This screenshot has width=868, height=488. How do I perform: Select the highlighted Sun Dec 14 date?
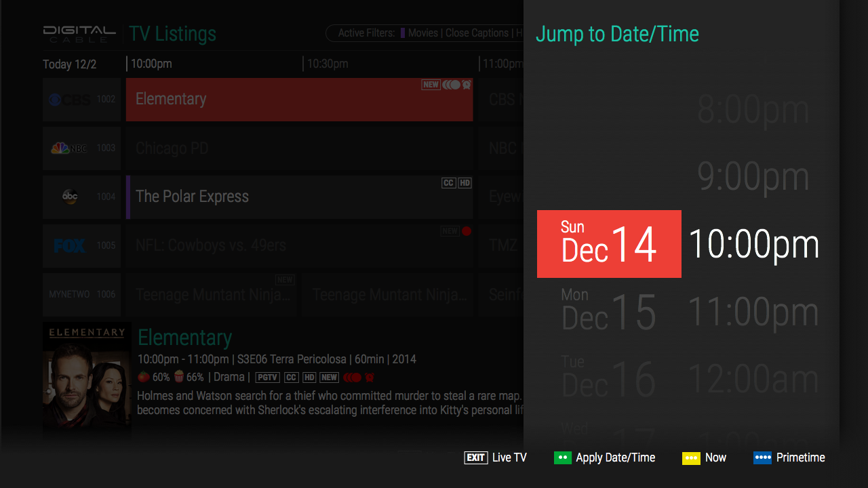[609, 244]
